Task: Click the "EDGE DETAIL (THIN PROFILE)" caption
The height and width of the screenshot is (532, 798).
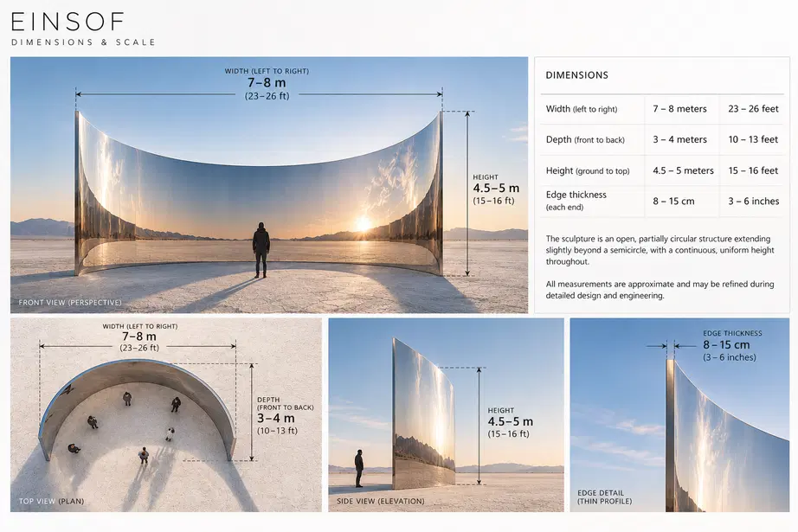Action: coord(605,497)
